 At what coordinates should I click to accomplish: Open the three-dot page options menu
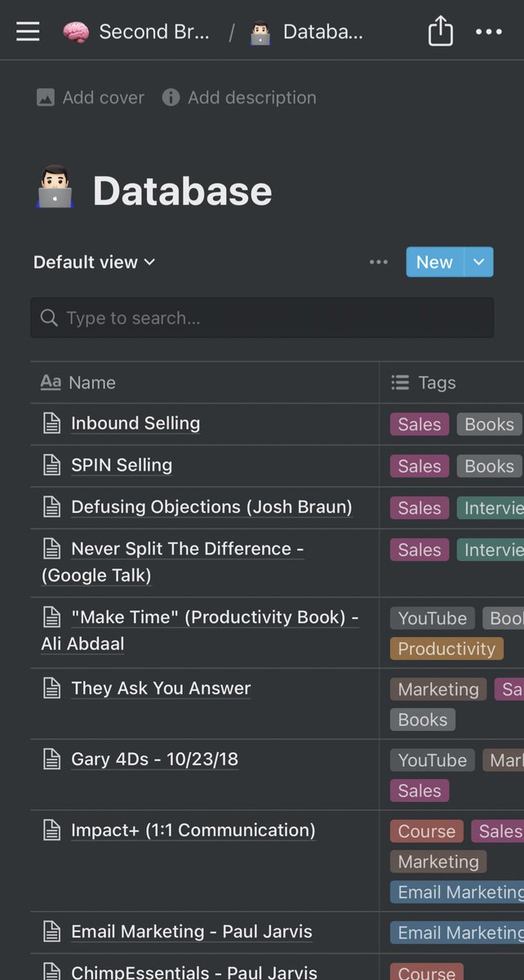(489, 32)
